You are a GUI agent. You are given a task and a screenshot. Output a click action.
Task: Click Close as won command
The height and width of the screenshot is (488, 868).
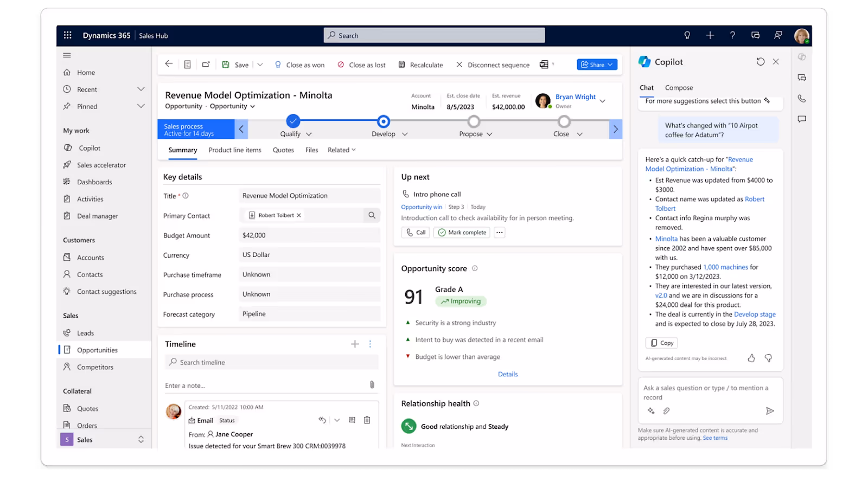[x=299, y=65]
